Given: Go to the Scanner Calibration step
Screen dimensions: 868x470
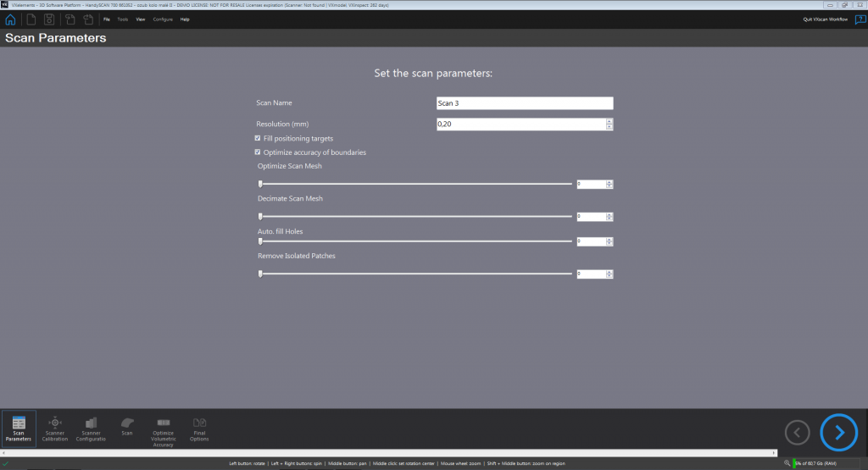Looking at the screenshot, I should (55, 428).
